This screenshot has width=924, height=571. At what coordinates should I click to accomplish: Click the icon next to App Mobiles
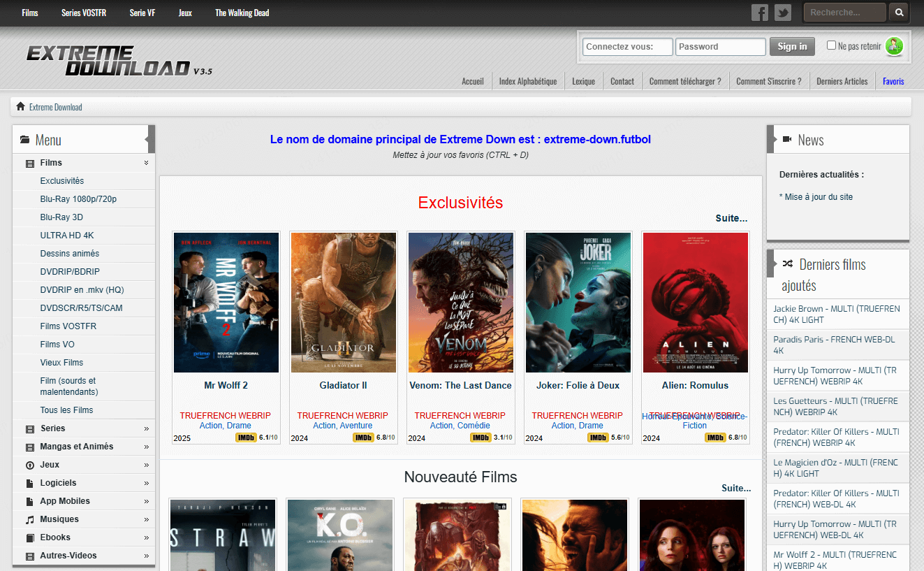(30, 501)
